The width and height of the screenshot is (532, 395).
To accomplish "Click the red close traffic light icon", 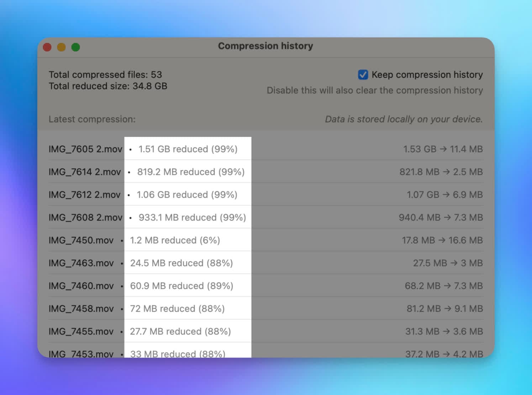I will [x=47, y=47].
